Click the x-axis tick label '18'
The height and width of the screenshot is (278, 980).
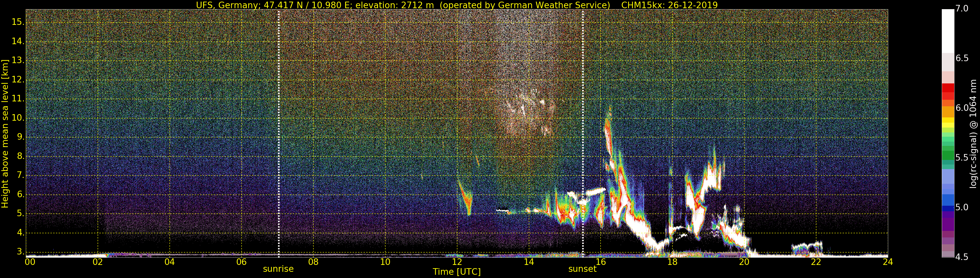point(672,262)
